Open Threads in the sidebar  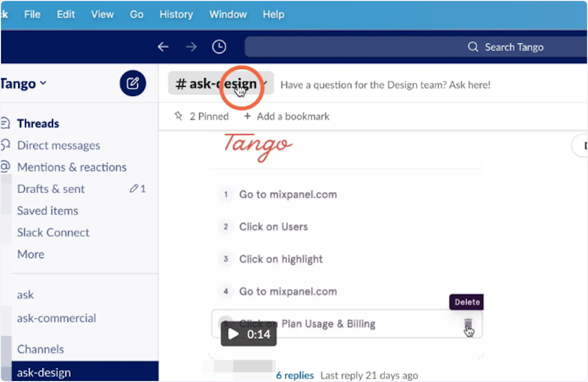(x=38, y=124)
